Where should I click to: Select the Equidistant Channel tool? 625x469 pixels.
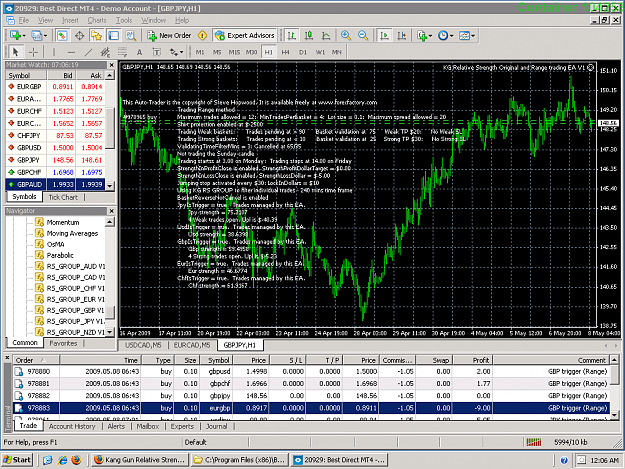pyautogui.click(x=105, y=52)
